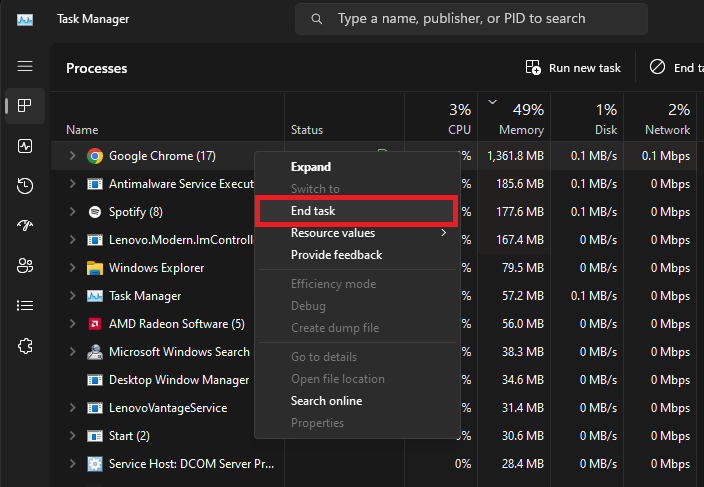This screenshot has width=704, height=487.
Task: Open the App history sidebar icon
Action: click(25, 186)
